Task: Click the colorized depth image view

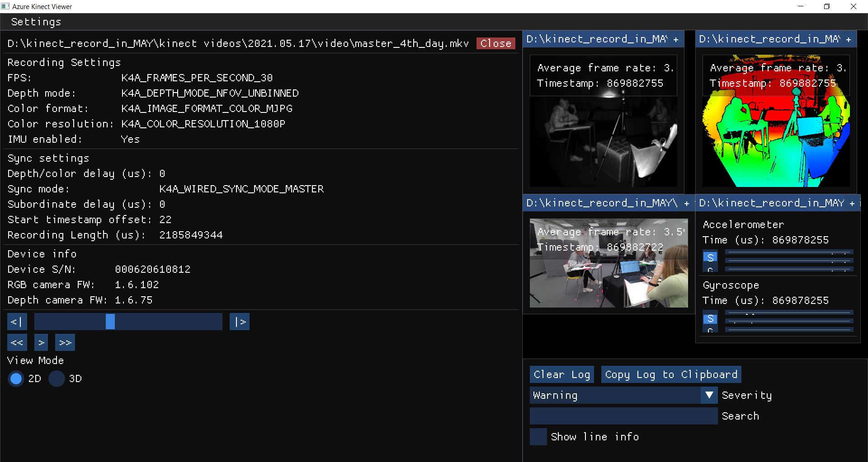Action: (x=776, y=121)
